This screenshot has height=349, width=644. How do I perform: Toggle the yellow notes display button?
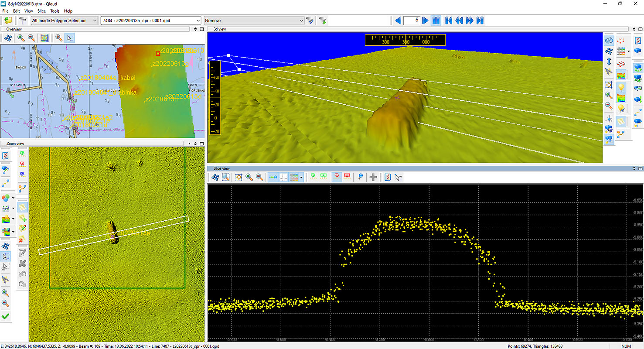(23, 208)
